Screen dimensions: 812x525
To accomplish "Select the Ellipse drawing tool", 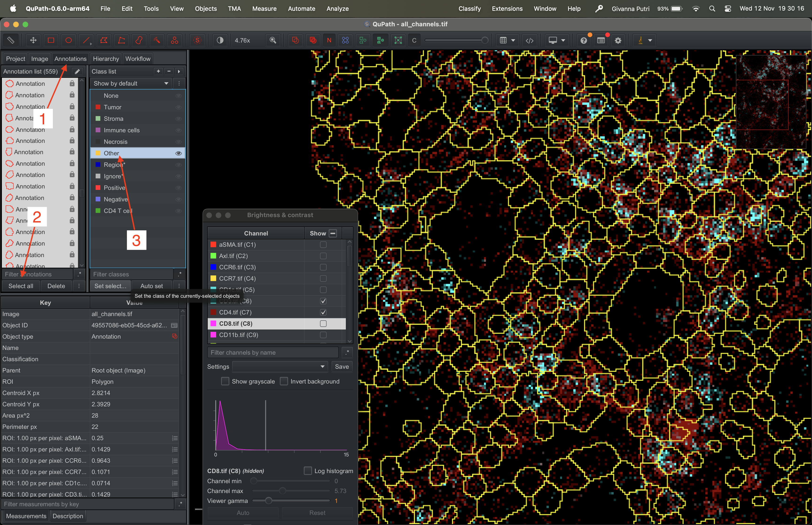I will pos(69,40).
